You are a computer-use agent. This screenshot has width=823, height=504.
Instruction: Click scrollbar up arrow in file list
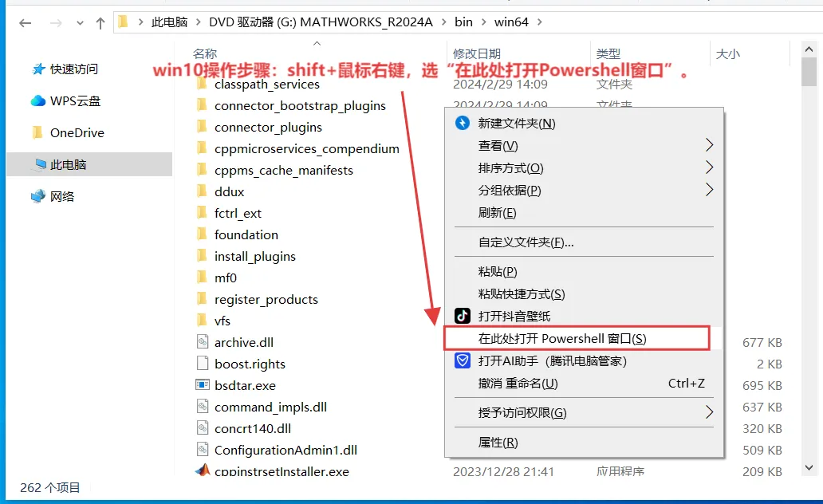(809, 49)
